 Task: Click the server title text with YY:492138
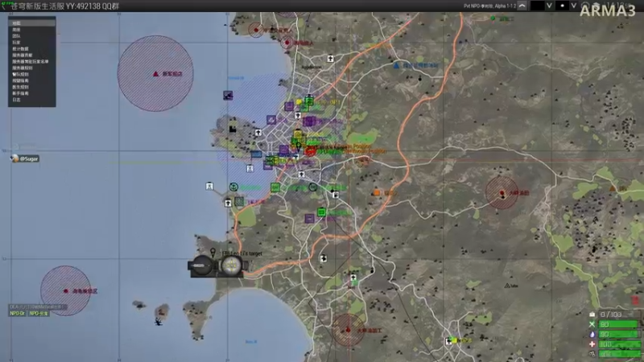point(64,6)
